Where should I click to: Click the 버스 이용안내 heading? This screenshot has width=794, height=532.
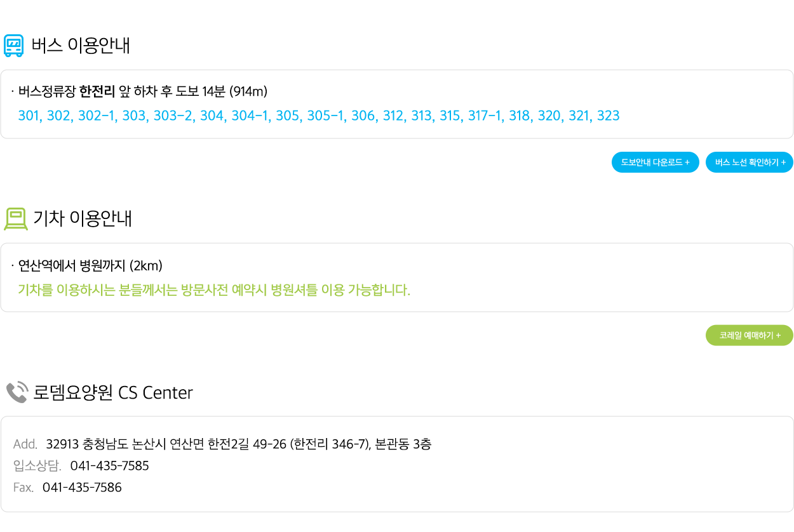(81, 46)
